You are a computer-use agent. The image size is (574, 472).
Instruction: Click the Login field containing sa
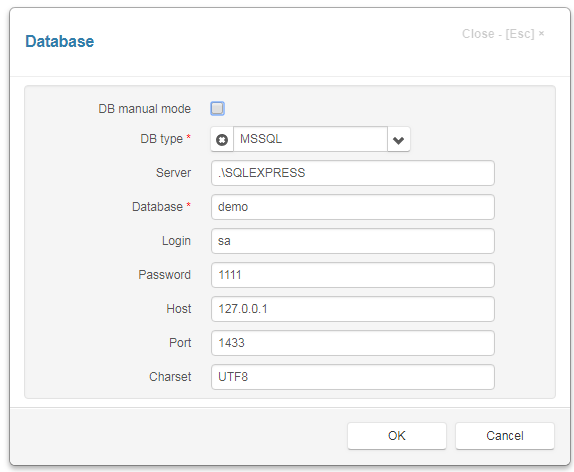(x=353, y=241)
